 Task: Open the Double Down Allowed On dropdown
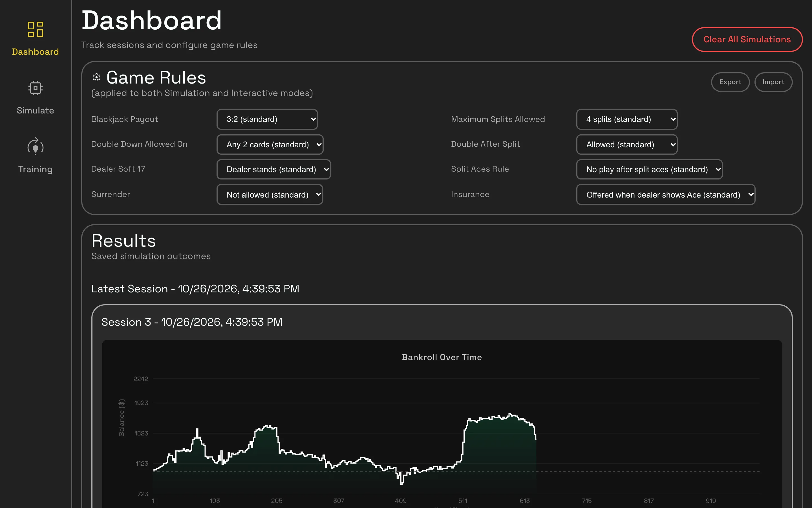270,144
